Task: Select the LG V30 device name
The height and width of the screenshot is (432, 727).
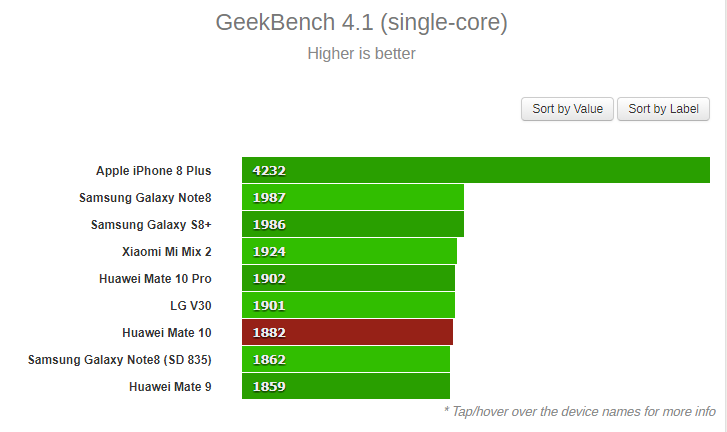Action: click(191, 305)
